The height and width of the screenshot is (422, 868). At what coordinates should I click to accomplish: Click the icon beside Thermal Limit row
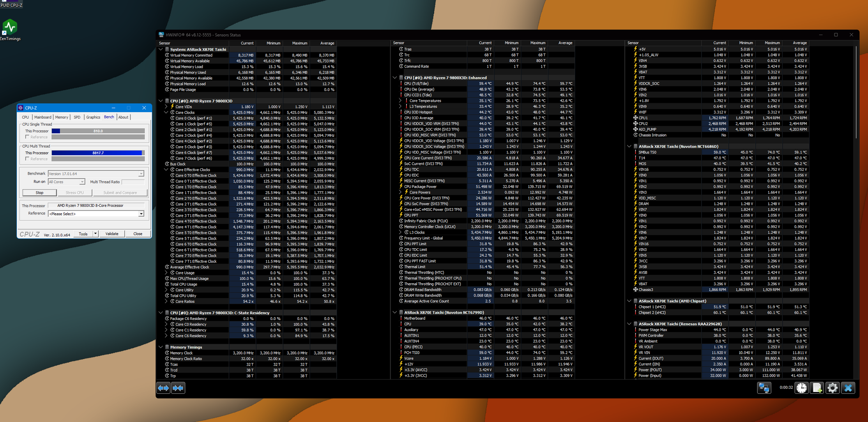pyautogui.click(x=401, y=267)
